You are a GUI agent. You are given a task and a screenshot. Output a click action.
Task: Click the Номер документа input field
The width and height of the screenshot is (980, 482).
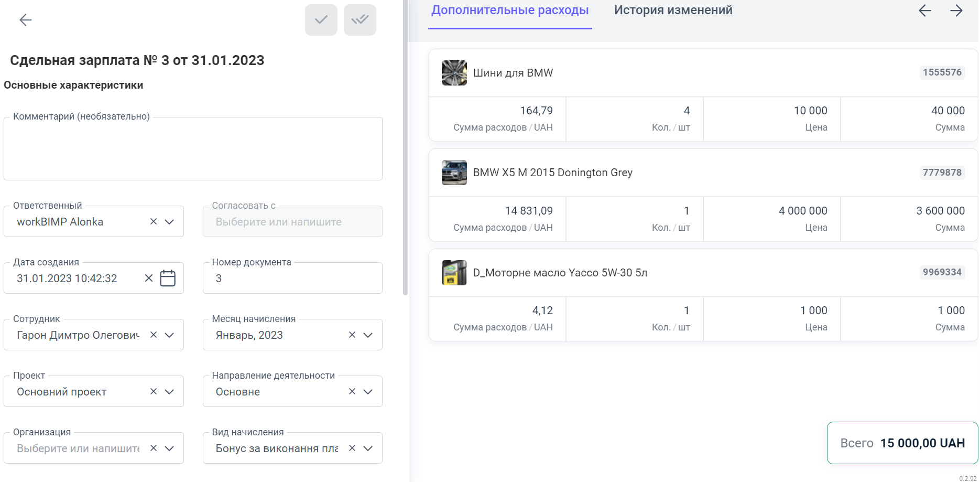click(292, 279)
